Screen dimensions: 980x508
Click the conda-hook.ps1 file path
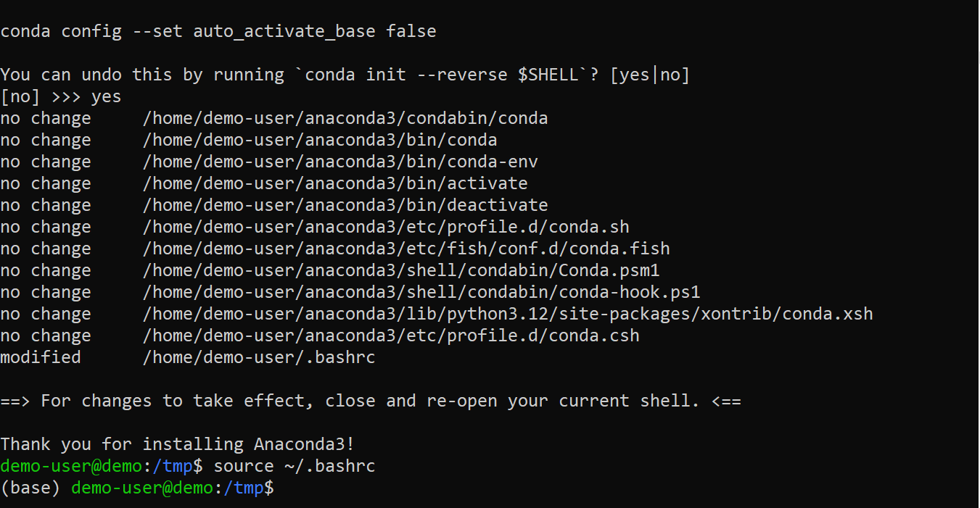tap(421, 292)
